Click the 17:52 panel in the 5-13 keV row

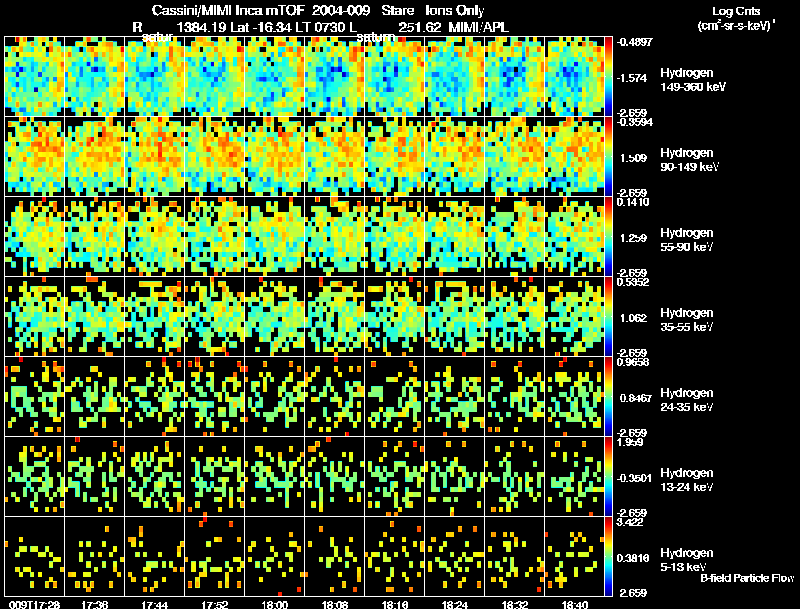[214, 556]
